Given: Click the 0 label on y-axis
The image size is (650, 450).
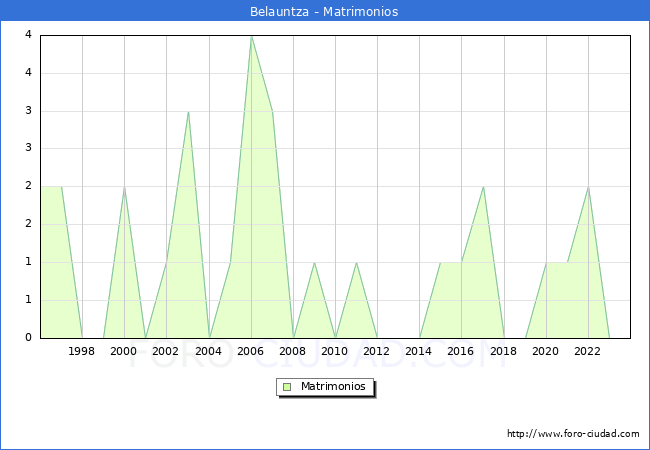Looking at the screenshot, I should [x=28, y=337].
